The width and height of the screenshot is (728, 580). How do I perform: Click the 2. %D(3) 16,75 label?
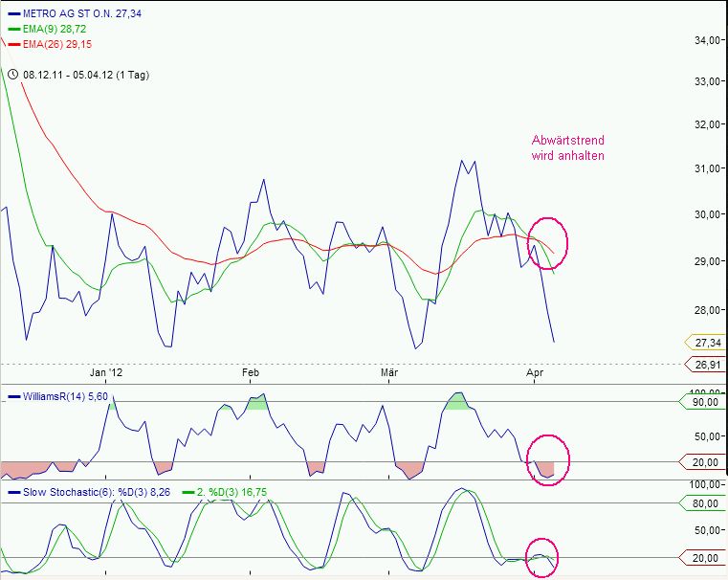tap(232, 492)
